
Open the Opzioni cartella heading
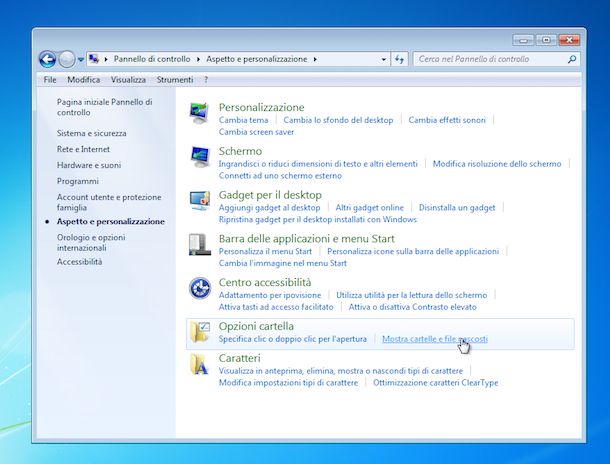tap(256, 326)
